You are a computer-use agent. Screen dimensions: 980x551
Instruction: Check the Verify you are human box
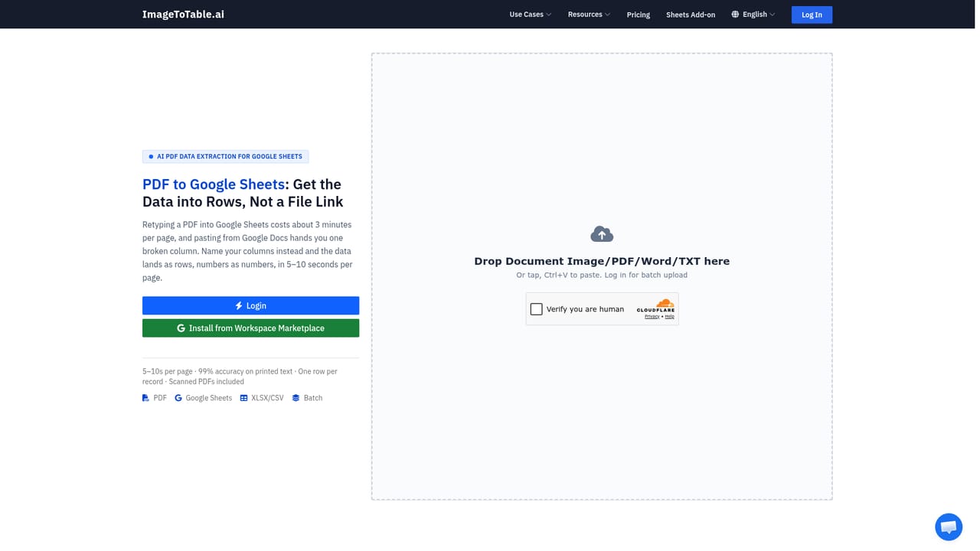click(x=536, y=309)
